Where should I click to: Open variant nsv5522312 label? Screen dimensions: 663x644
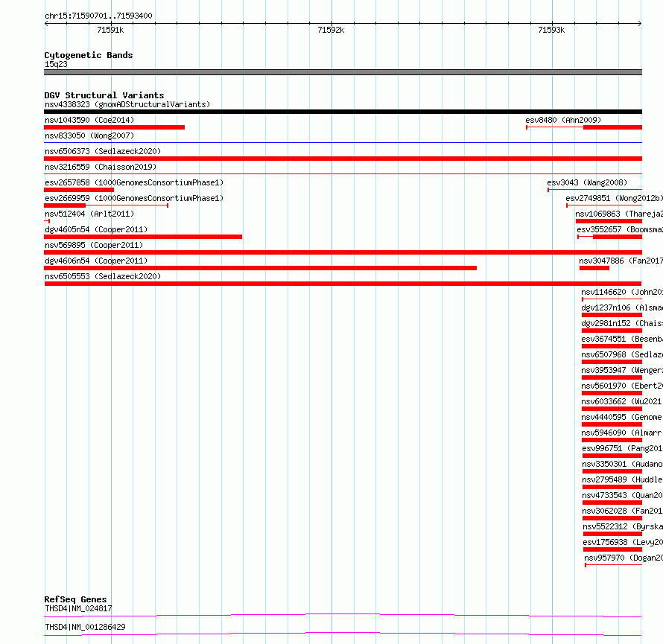pos(623,526)
